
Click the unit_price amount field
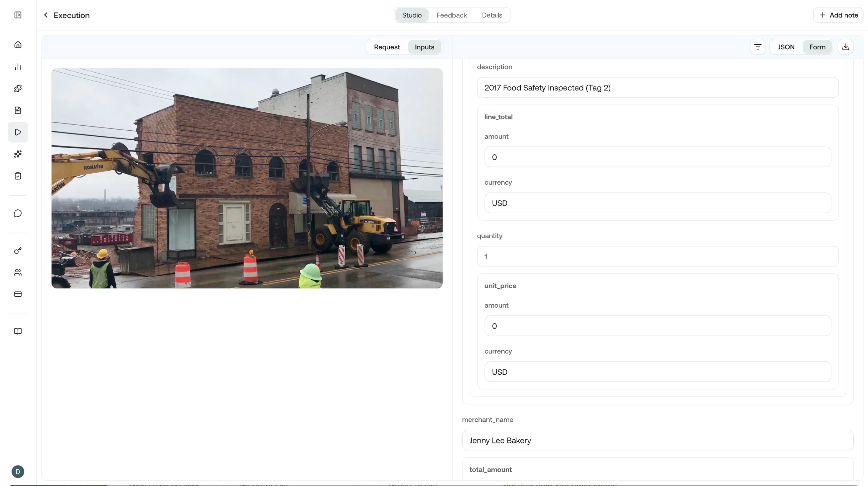coord(658,326)
